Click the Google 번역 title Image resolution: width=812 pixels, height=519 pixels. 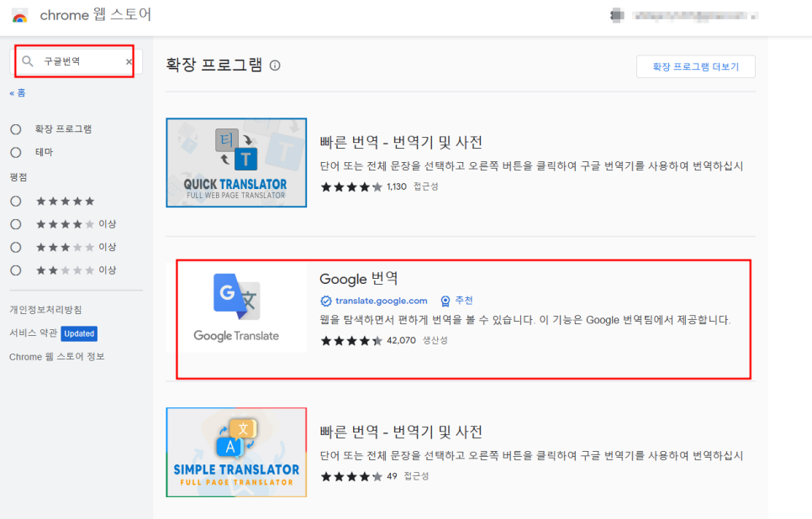(358, 278)
